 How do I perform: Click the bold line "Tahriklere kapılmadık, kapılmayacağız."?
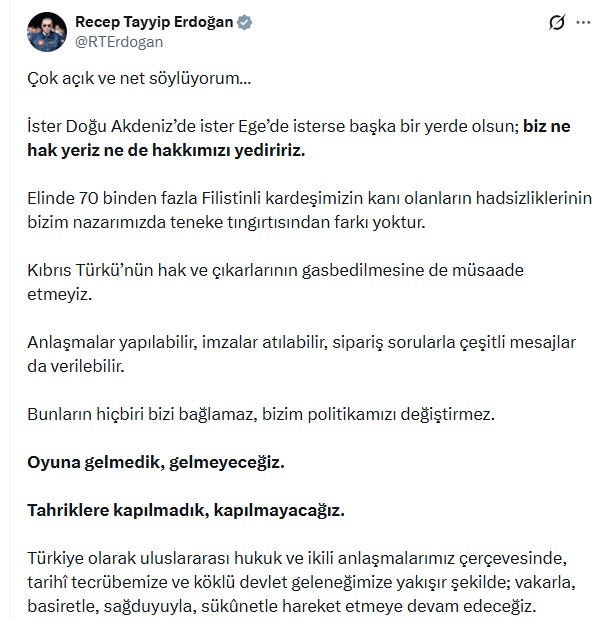click(184, 510)
